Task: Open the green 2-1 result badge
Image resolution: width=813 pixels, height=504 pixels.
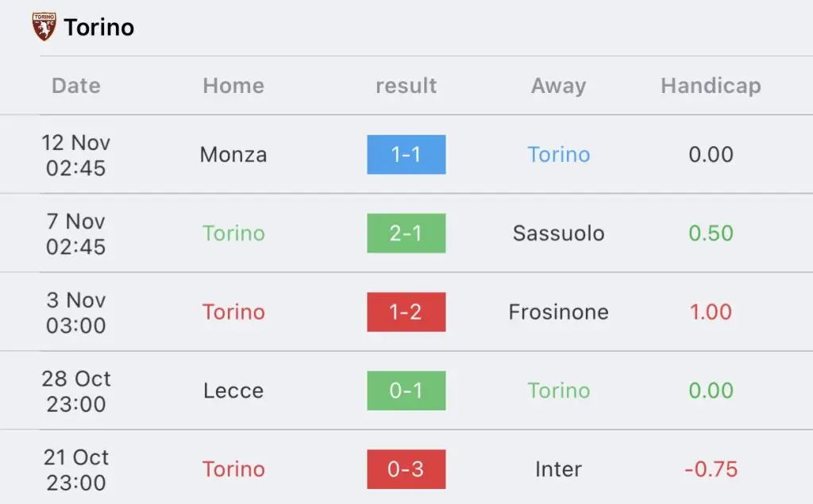Action: [406, 233]
